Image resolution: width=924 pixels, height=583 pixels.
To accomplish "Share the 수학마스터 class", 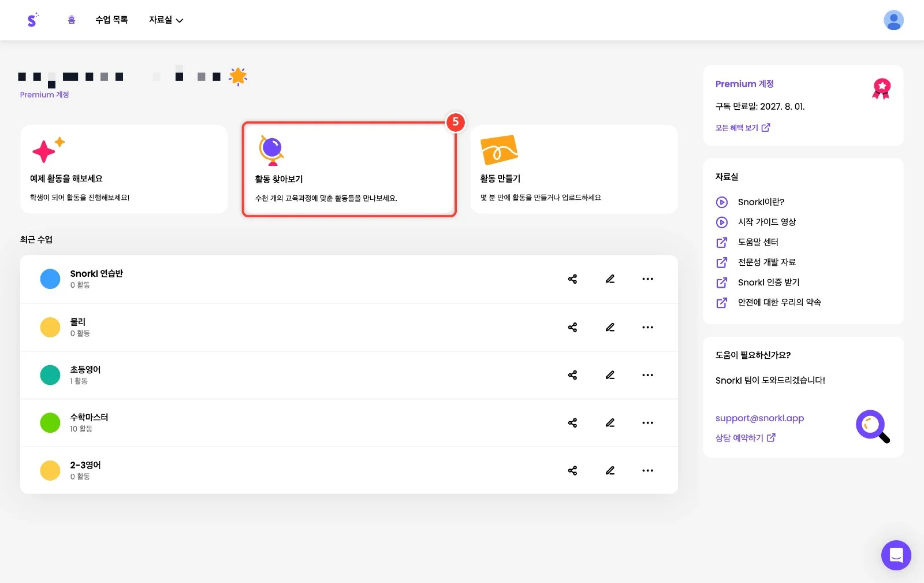I will click(572, 423).
